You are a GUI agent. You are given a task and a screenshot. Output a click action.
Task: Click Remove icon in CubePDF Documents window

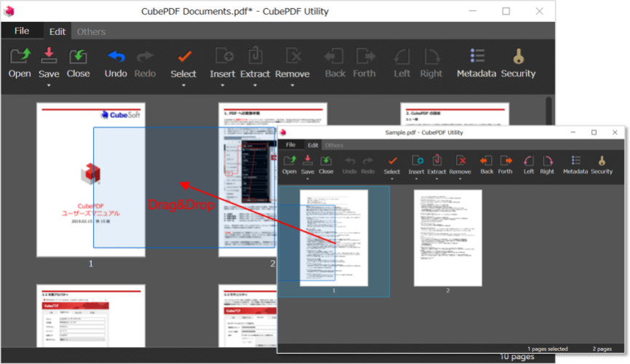294,56
